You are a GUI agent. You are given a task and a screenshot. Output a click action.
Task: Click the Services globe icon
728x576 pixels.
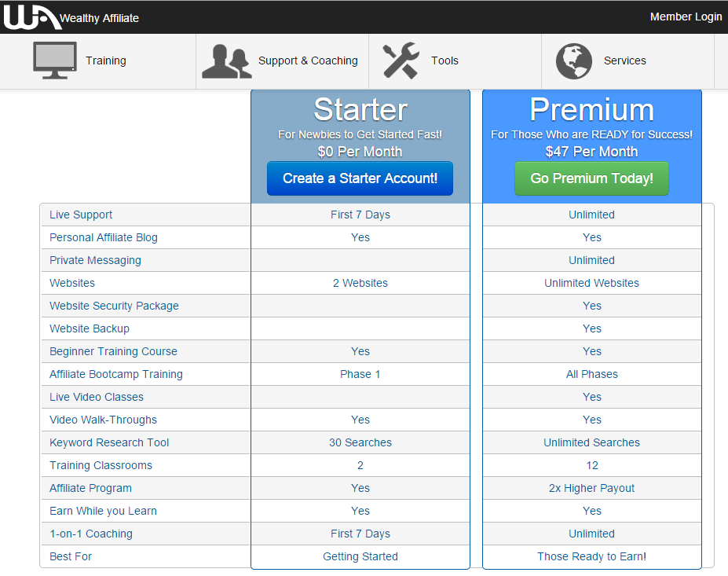coord(574,61)
